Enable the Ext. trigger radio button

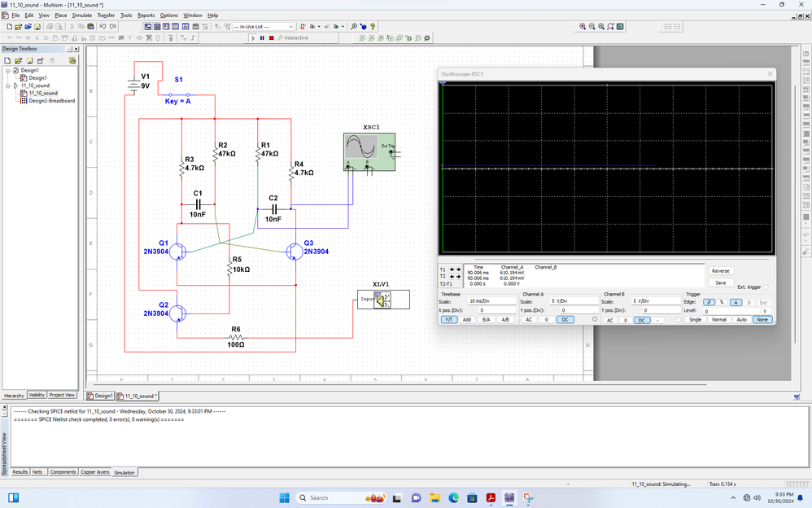(766, 287)
